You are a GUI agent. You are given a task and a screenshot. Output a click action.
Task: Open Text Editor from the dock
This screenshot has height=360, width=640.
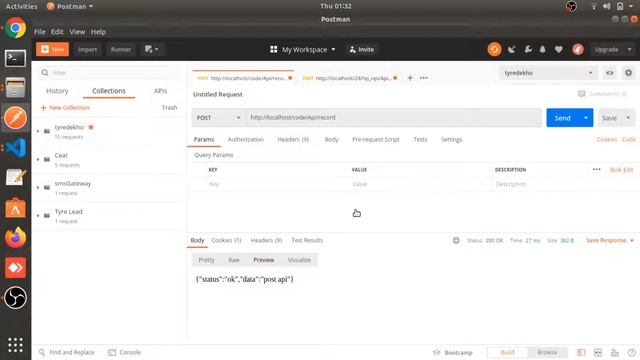pos(16,178)
